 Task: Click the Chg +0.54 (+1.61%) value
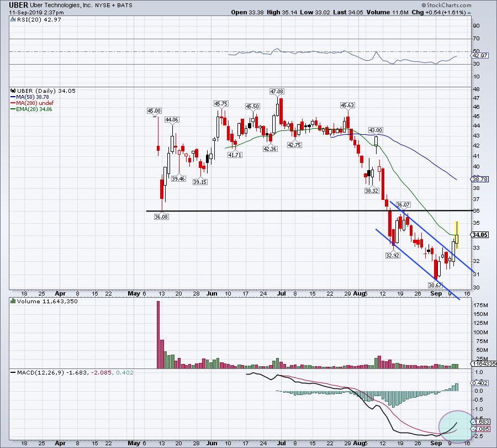click(x=438, y=12)
